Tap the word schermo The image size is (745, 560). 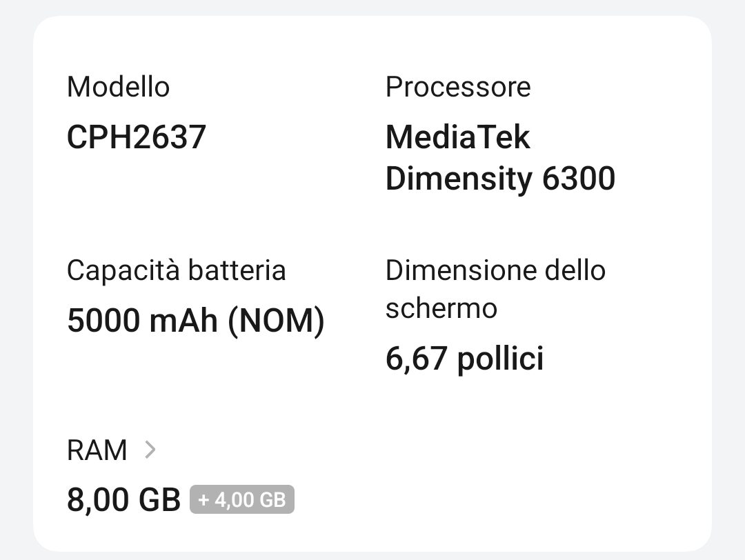(441, 308)
